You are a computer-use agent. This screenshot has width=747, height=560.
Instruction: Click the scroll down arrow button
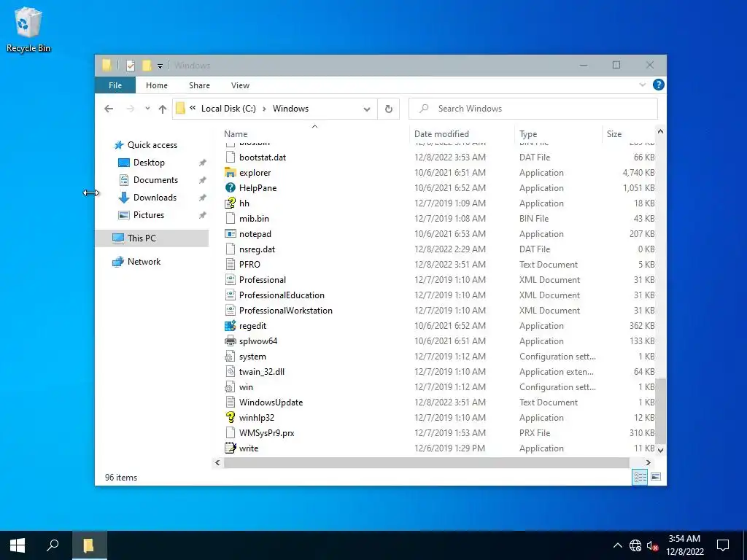[660, 449]
